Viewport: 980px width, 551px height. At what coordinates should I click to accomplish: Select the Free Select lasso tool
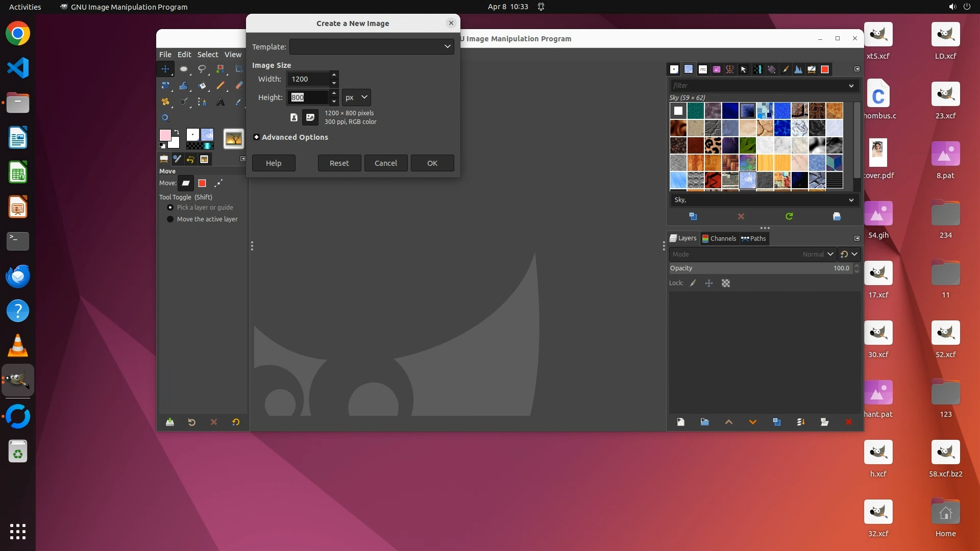coord(202,69)
